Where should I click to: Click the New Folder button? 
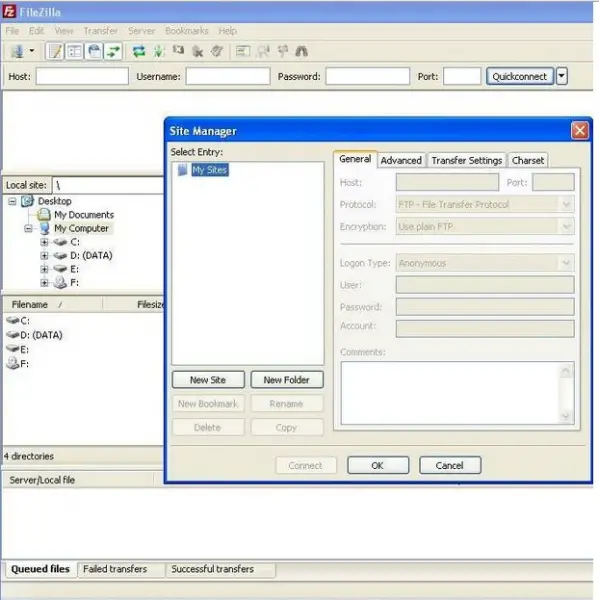287,380
